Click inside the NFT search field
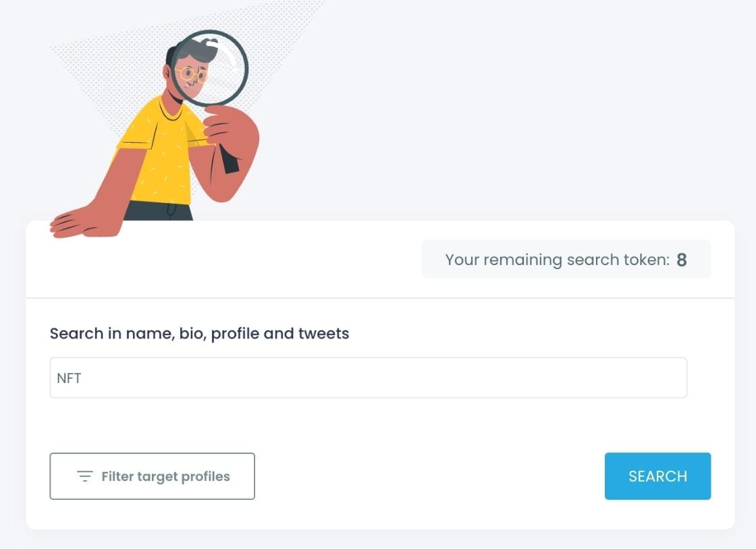756x549 pixels. 369,378
